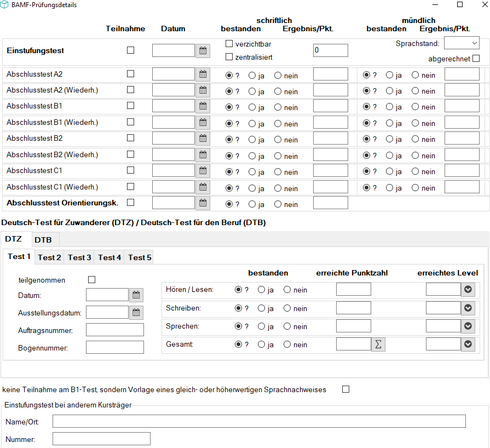
Task: Click the sum icon next to Gesamt points
Action: [378, 344]
